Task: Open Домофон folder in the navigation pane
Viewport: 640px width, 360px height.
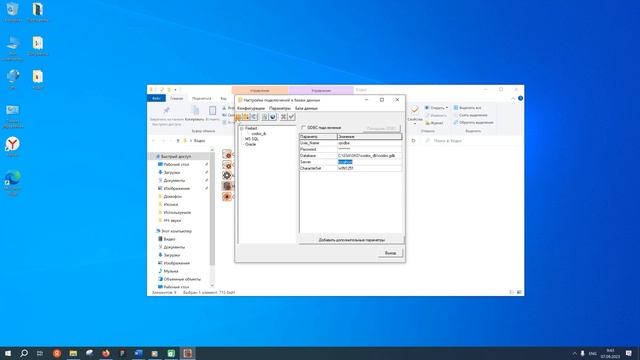Action: 172,196
